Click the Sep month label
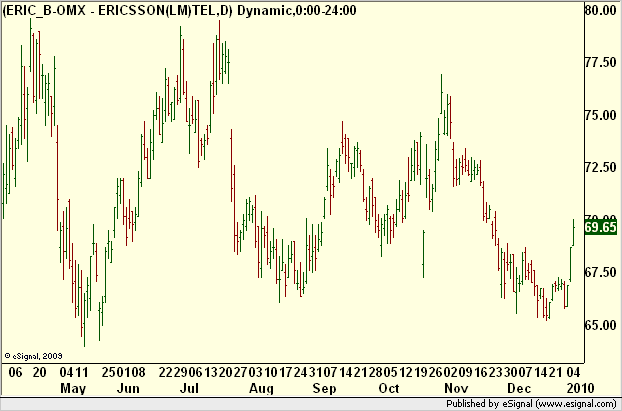Image resolution: width=622 pixels, height=411 pixels. (x=324, y=388)
